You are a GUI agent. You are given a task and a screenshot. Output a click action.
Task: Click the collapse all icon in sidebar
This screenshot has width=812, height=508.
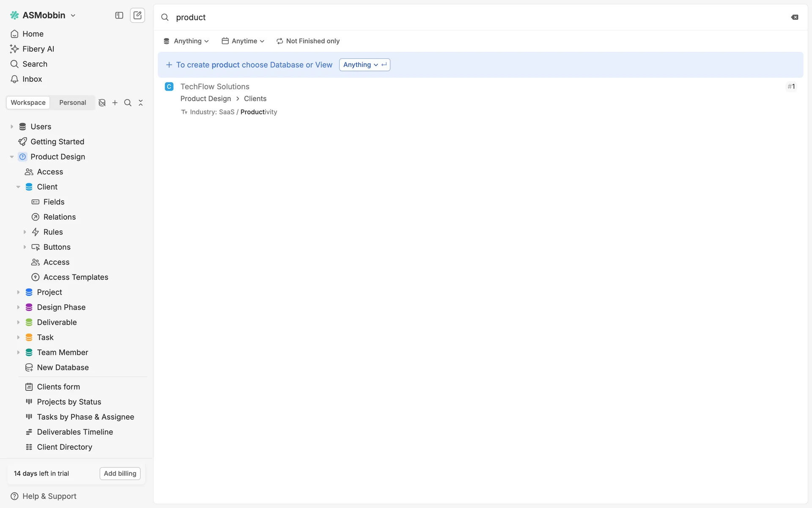coord(141,102)
